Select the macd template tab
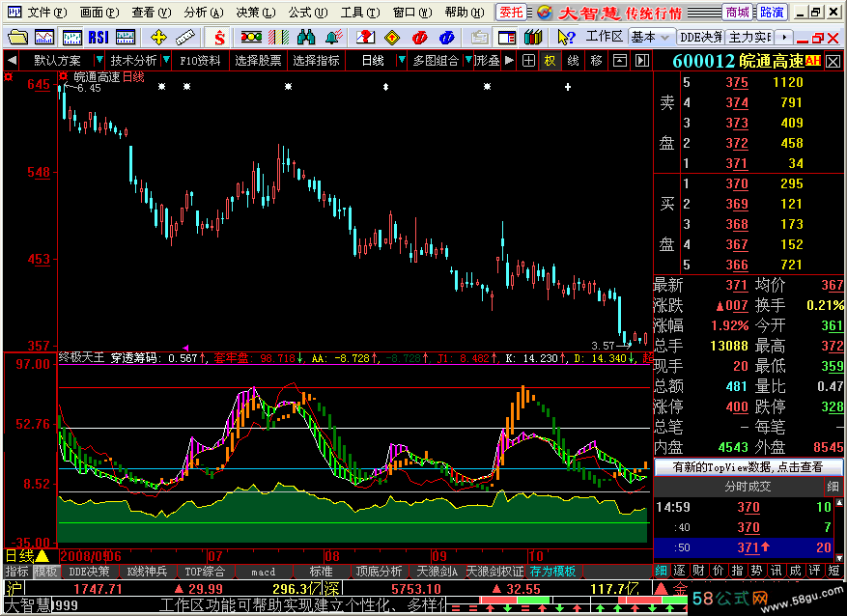847x616 pixels. 263,572
